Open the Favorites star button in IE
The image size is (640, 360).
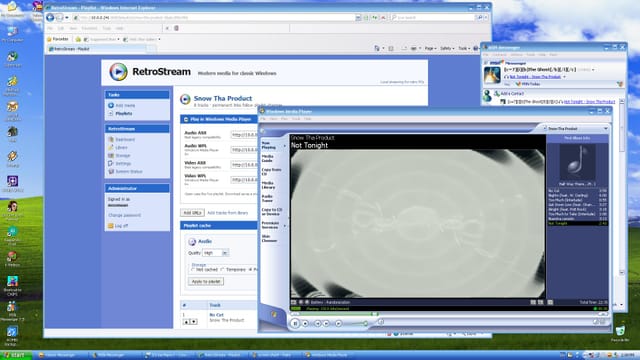click(x=58, y=39)
